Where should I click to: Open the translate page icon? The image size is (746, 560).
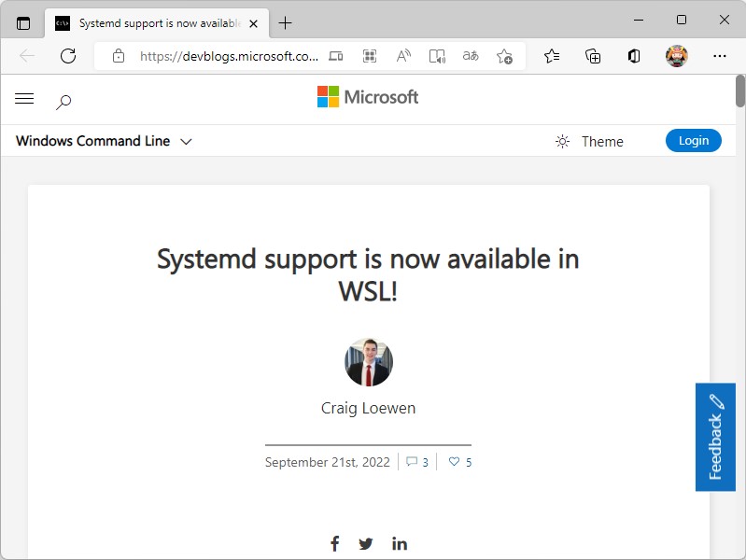tap(471, 56)
